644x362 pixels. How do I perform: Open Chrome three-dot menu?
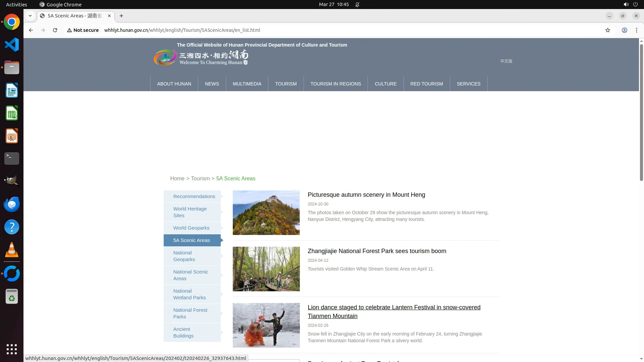[x=636, y=30]
